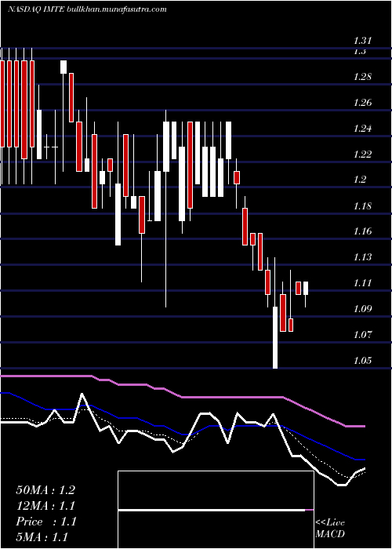This screenshot has height=549, width=392.
Task: Click the 1.13 price axis label
Action: 362,257
